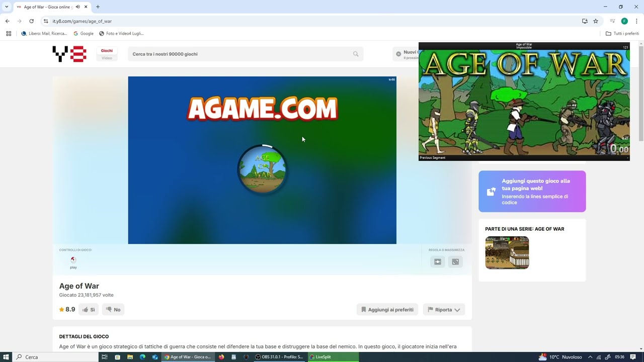This screenshot has width=644, height=362.
Task: Launch Microsoft Edge from the taskbar
Action: tap(142, 357)
